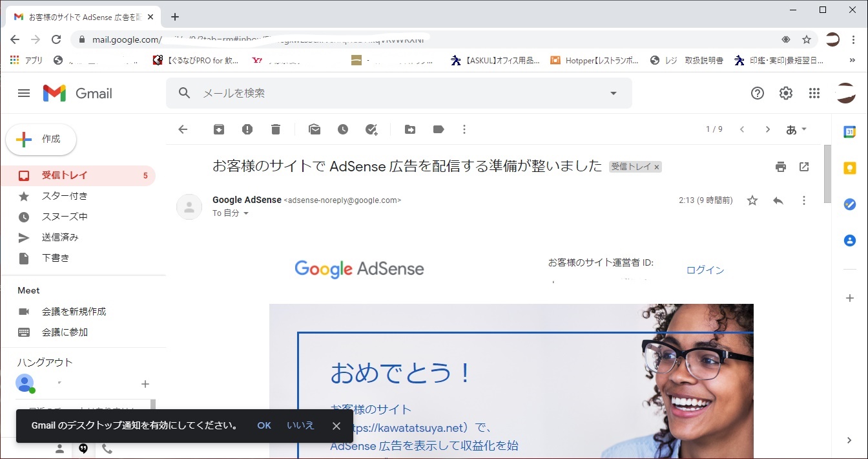The height and width of the screenshot is (459, 868).
Task: Toggle the main menu hamburger button
Action: (24, 93)
